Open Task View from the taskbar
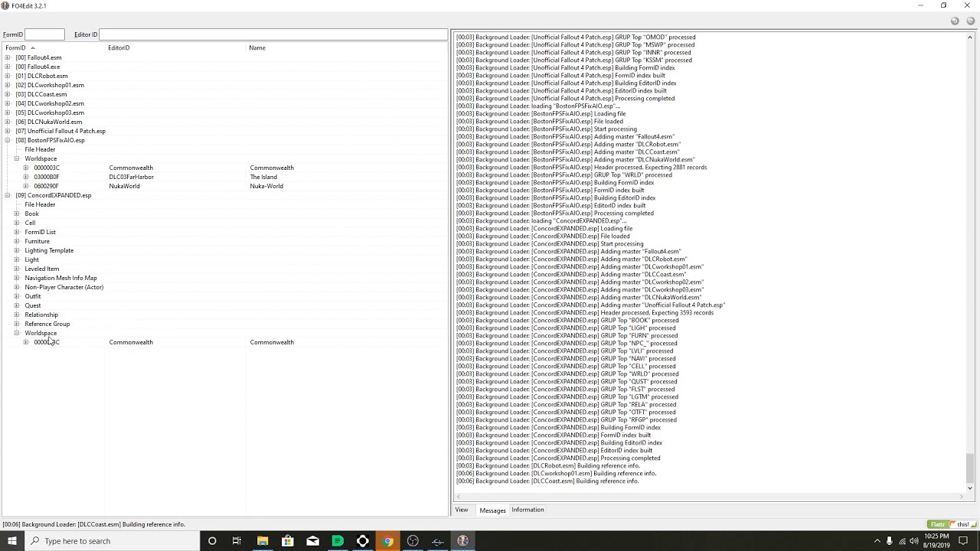980x551 pixels. pos(237,541)
